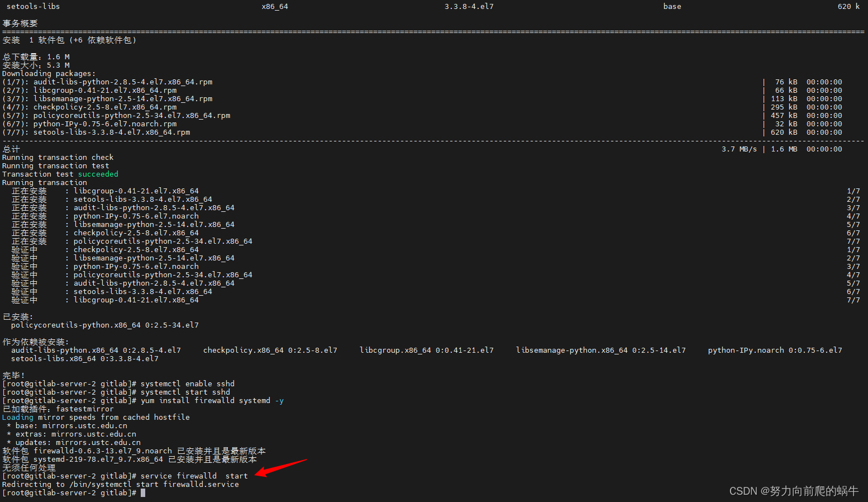Select the '(6/7): python-IPy-0.75-6.el7.noarch.rpm' download line
This screenshot has height=502, width=868.
(x=89, y=124)
